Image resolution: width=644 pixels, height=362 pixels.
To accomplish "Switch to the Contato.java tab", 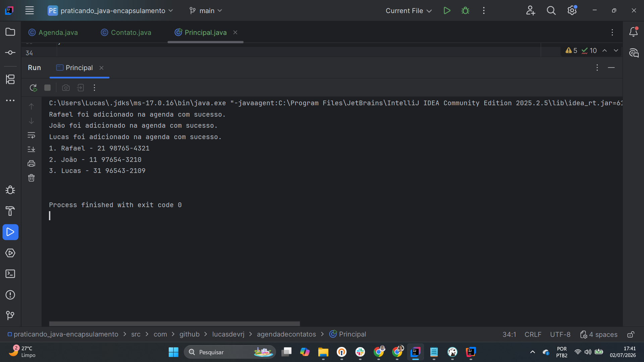I will 126,33.
